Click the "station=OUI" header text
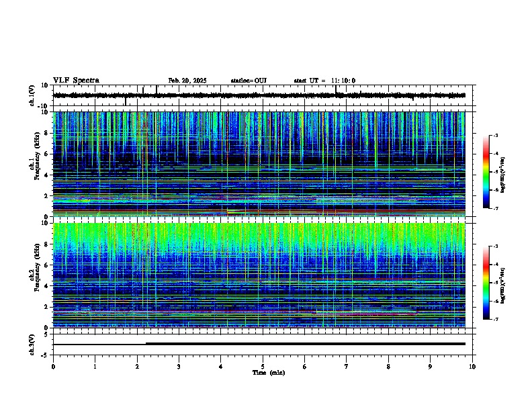The image size is (532, 411). [249, 81]
